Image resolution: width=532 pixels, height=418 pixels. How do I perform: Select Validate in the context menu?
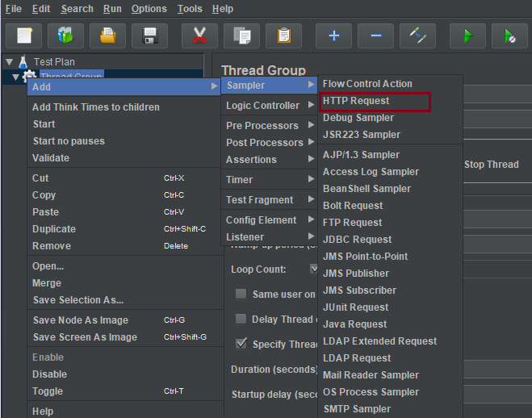click(51, 158)
